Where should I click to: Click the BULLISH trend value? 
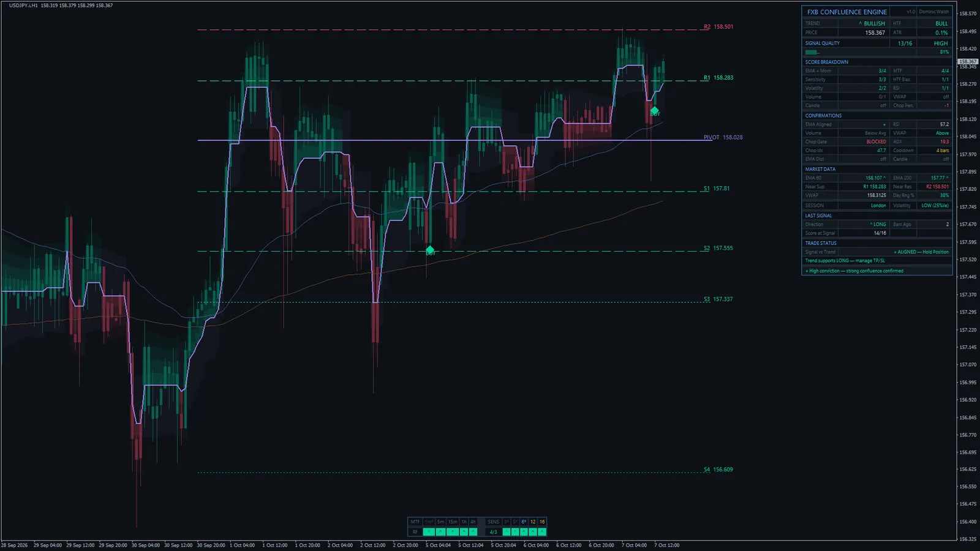[872, 23]
